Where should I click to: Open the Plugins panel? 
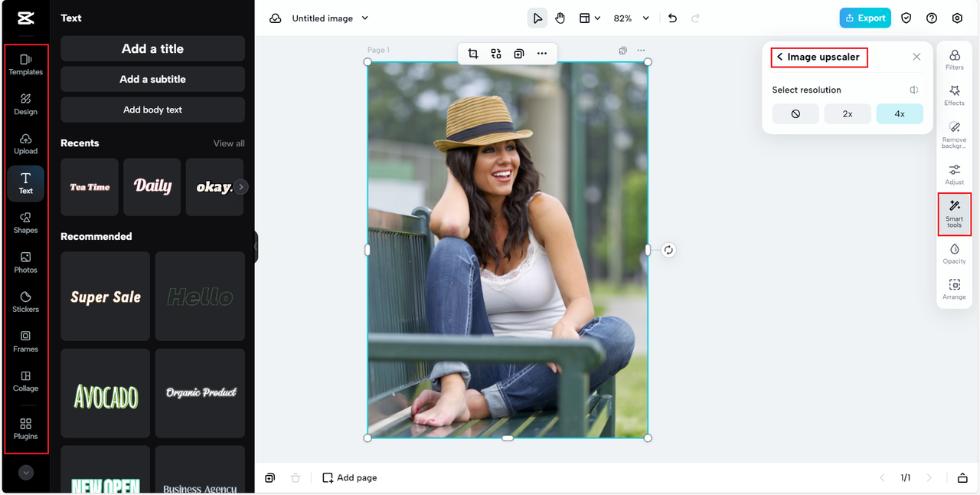25,429
